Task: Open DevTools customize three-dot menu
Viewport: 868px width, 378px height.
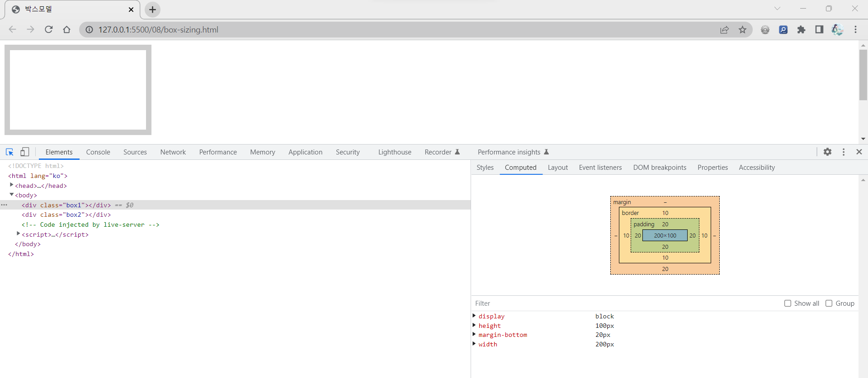Action: click(x=844, y=152)
